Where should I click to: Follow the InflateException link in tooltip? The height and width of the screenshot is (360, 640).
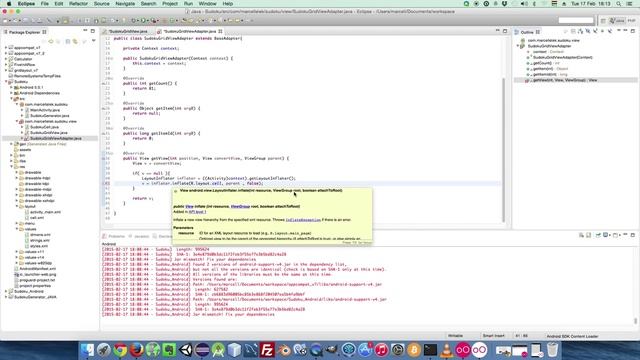tap(303, 220)
